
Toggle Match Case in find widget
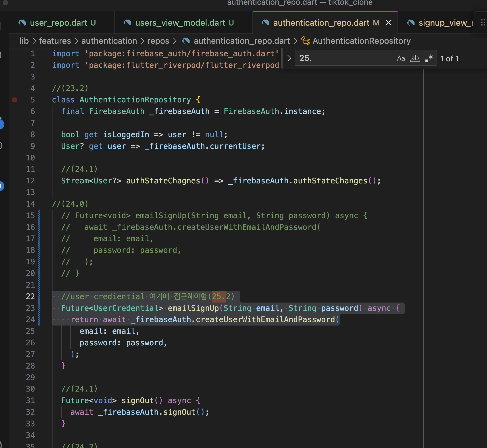(x=401, y=58)
